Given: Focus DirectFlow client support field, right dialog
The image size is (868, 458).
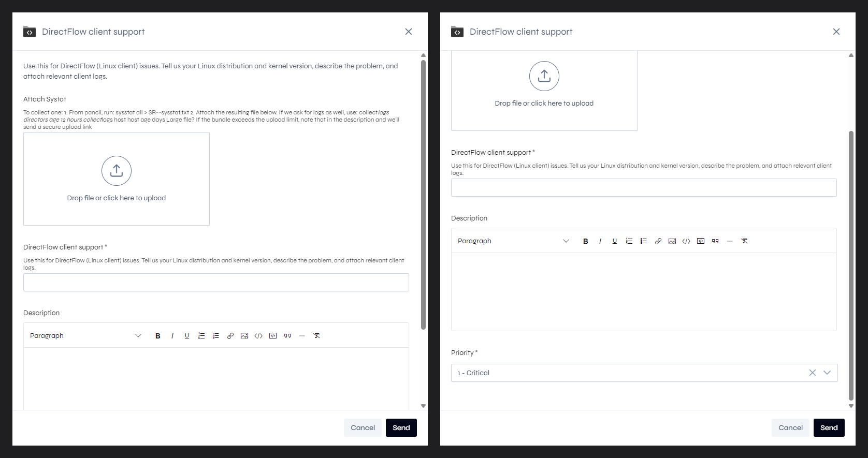Looking at the screenshot, I should pos(644,188).
